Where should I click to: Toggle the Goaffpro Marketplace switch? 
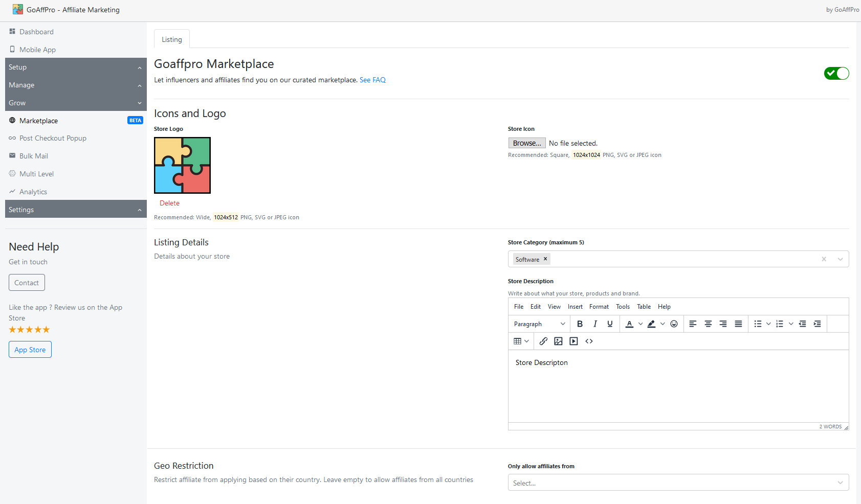pyautogui.click(x=836, y=74)
